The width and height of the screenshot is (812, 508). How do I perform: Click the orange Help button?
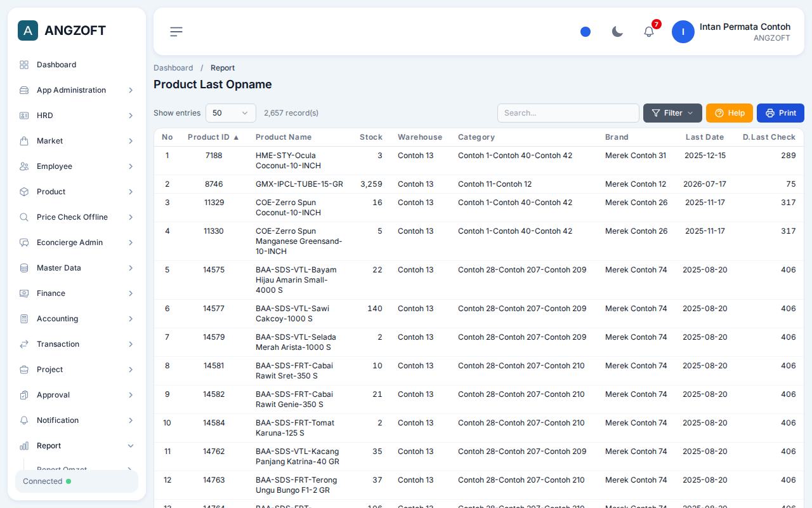[730, 113]
